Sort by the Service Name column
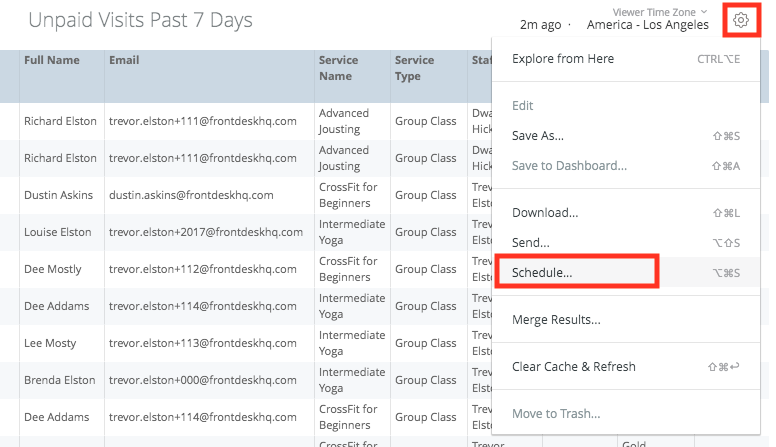Image resolution: width=776 pixels, height=447 pixels. coord(337,68)
